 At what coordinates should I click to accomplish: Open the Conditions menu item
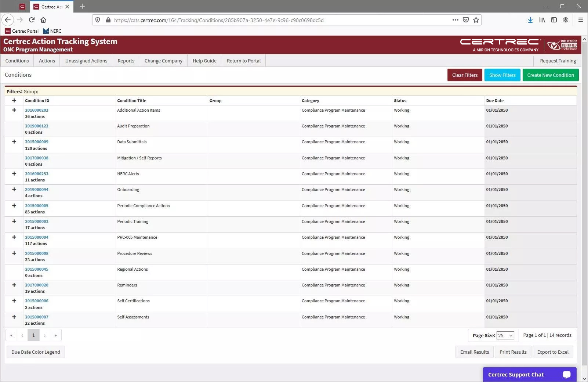tap(17, 61)
